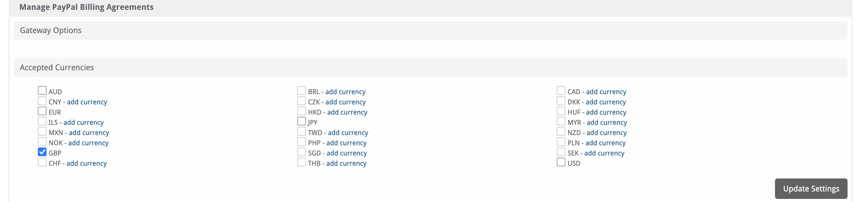Uncheck the GBP currency checkbox
Viewport: 868px width, 202px height.
point(42,152)
